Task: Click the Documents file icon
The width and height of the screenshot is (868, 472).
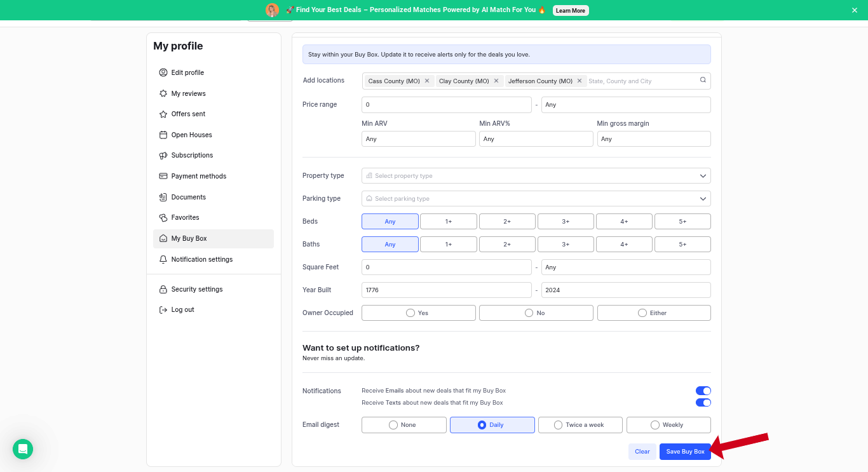Action: (x=163, y=197)
